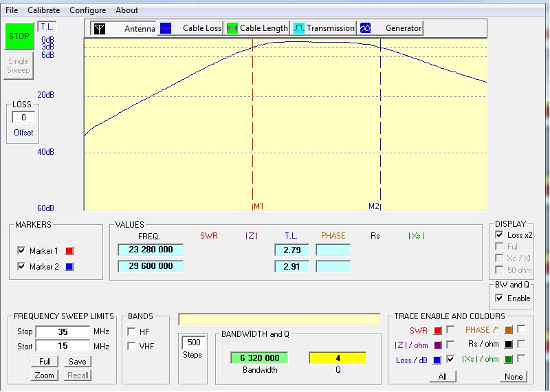Select the Antenna mode icon
The height and width of the screenshot is (392, 550).
point(100,28)
